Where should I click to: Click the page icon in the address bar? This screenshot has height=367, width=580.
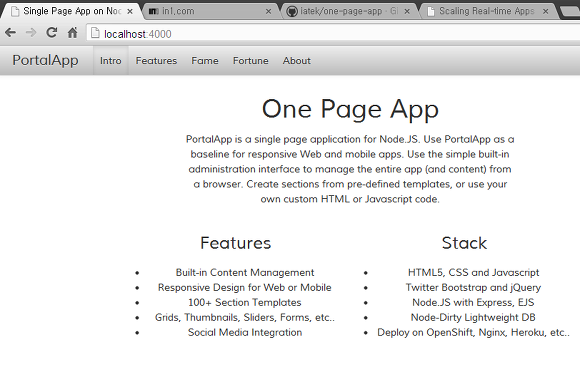click(x=95, y=33)
